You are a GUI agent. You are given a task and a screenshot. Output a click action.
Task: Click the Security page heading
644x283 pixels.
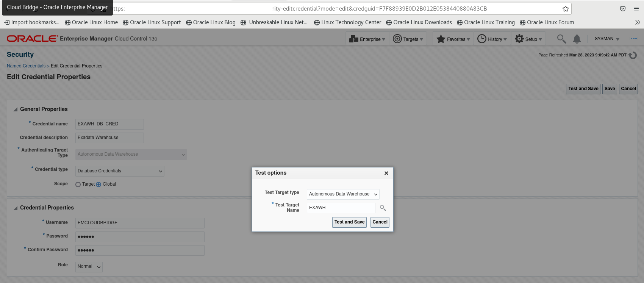(x=20, y=55)
